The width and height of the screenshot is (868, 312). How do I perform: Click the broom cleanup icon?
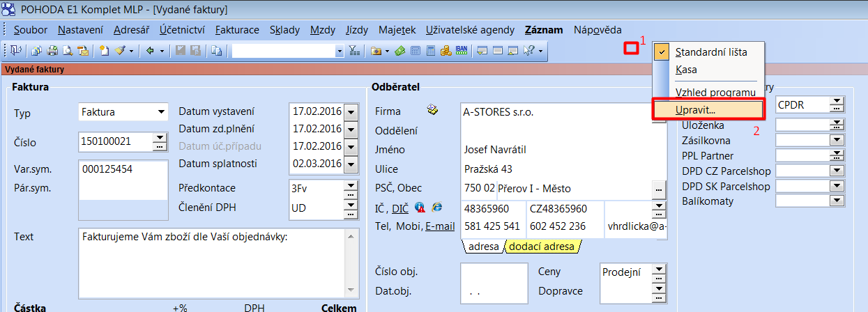[120, 50]
